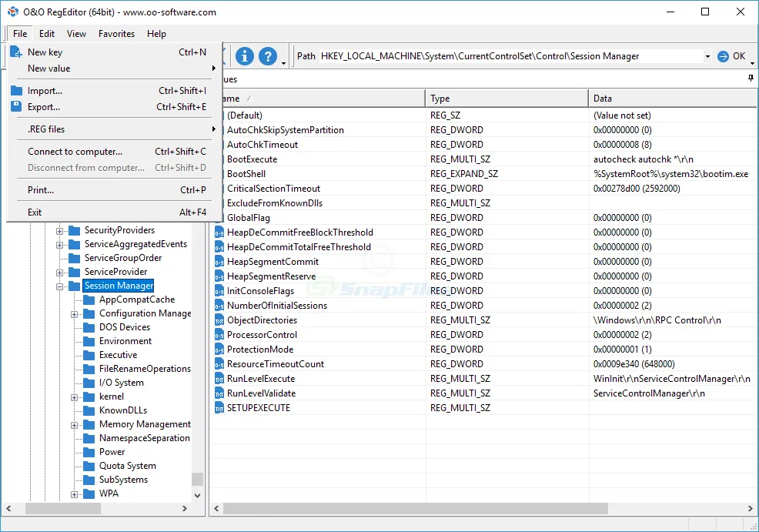Click the SETUPEXECUTE value icon
The height and width of the screenshot is (532, 759).
[219, 407]
